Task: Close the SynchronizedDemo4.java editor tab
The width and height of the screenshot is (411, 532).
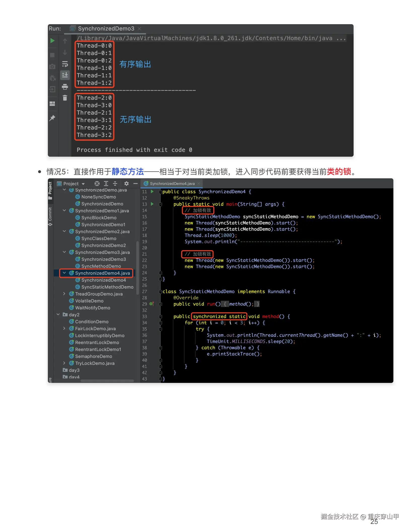Action: [x=199, y=184]
